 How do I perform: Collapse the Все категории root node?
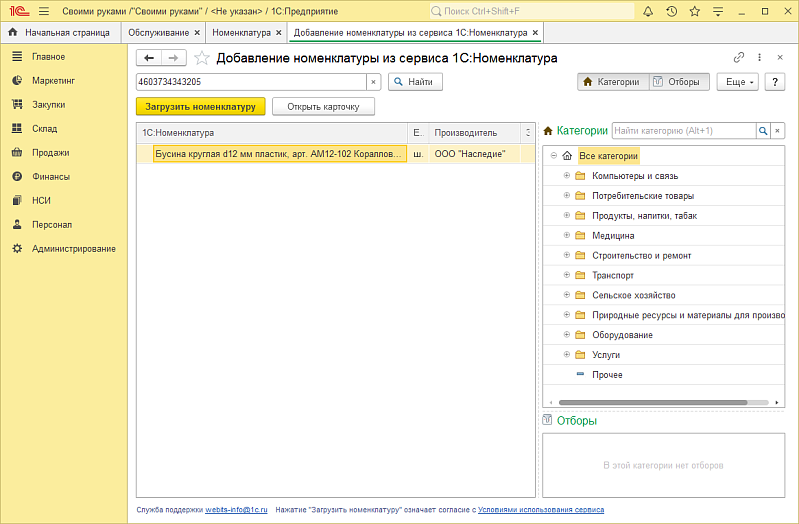553,156
